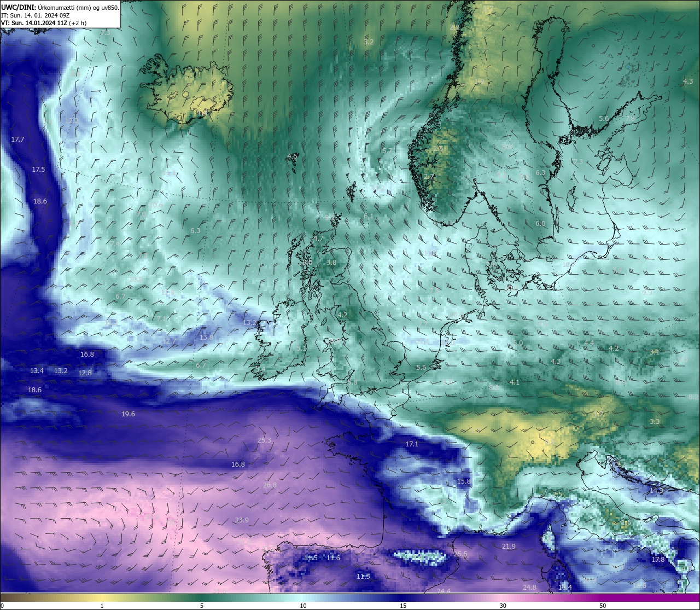
Task: Click the map value '3.8' over Scotland
Action: coord(331,263)
